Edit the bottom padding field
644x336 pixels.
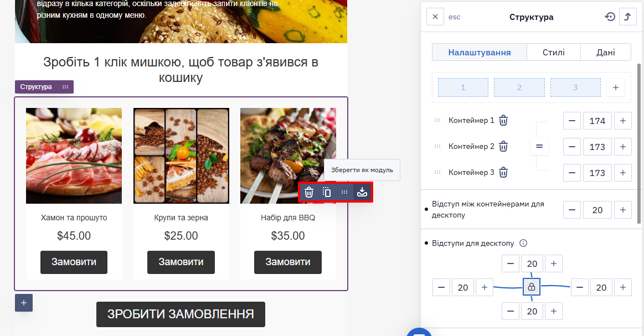pos(532,311)
